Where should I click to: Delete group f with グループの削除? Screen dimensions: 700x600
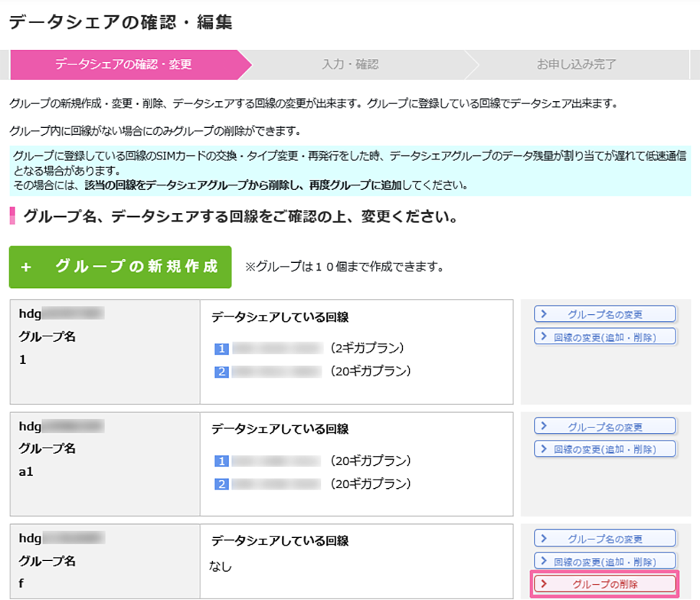(x=605, y=583)
